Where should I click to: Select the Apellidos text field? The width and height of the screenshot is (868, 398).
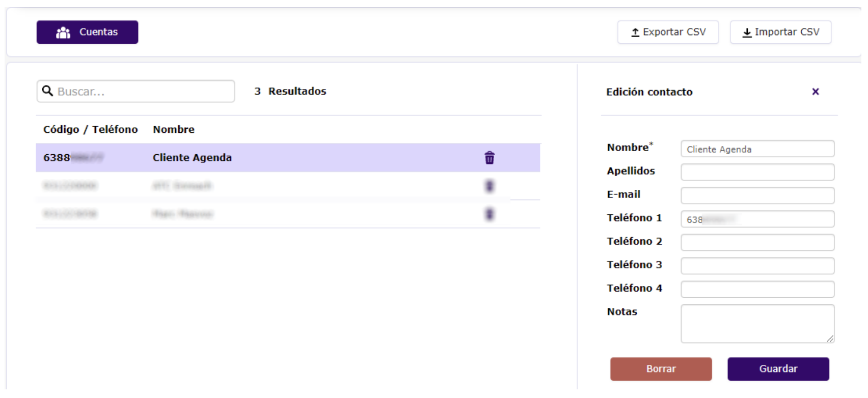click(x=757, y=172)
